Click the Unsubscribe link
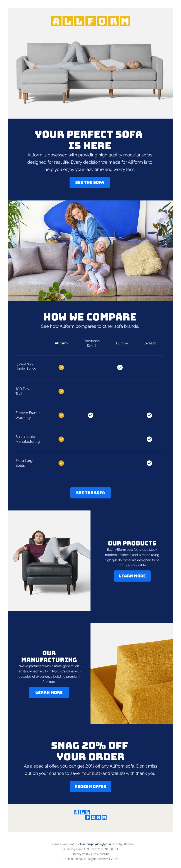 click(101, 854)
